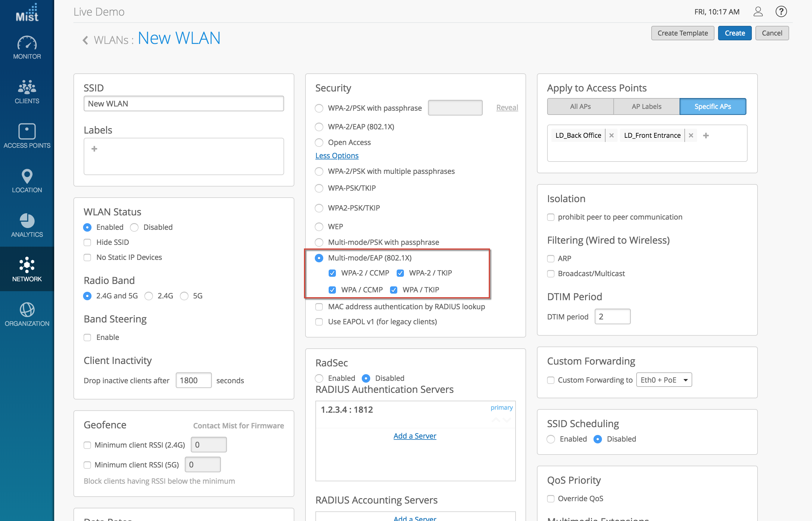Viewport: 812px width, 521px height.
Task: Switch to the All APs tab
Action: pos(580,106)
